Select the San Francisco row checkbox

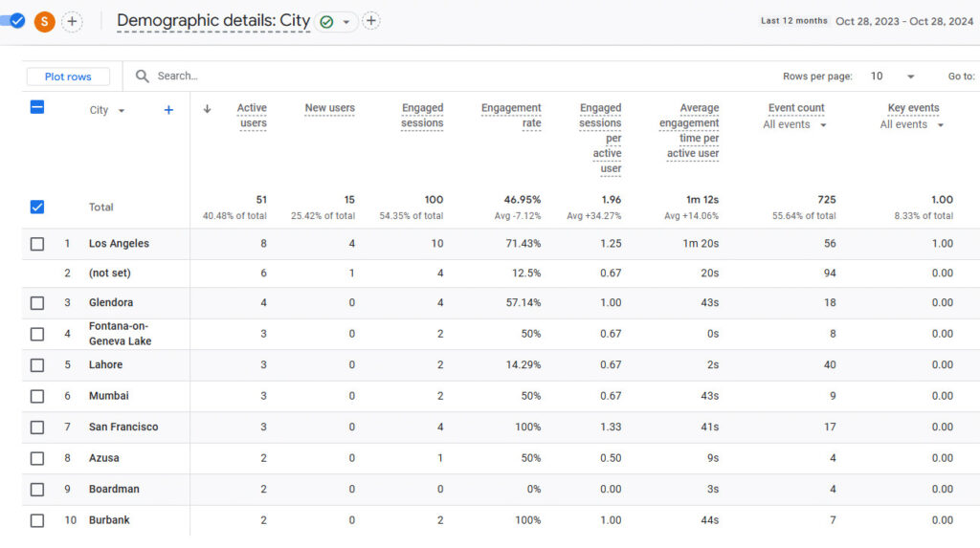37,427
